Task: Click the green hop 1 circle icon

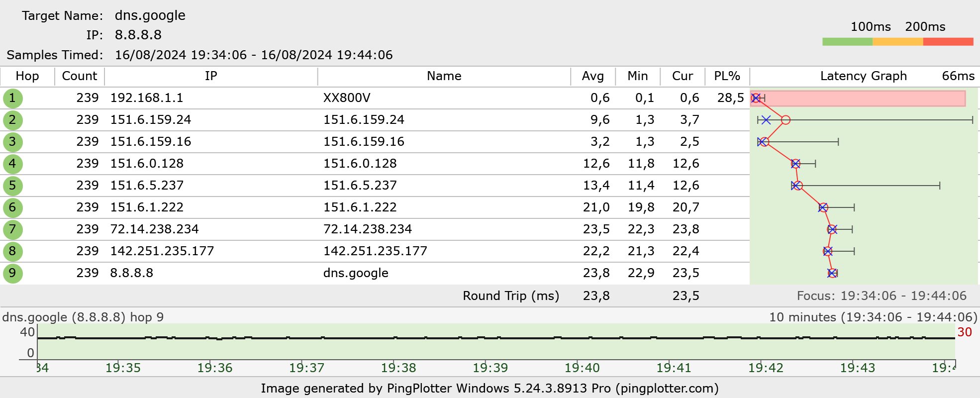Action: pyautogui.click(x=12, y=98)
